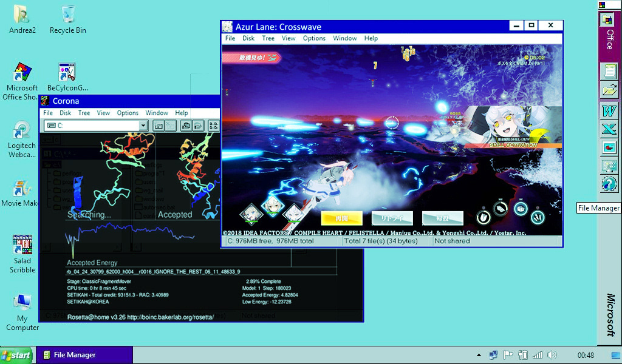Open Window menu in Corona window
Viewport: 622px width, 364px height.
[x=157, y=113]
